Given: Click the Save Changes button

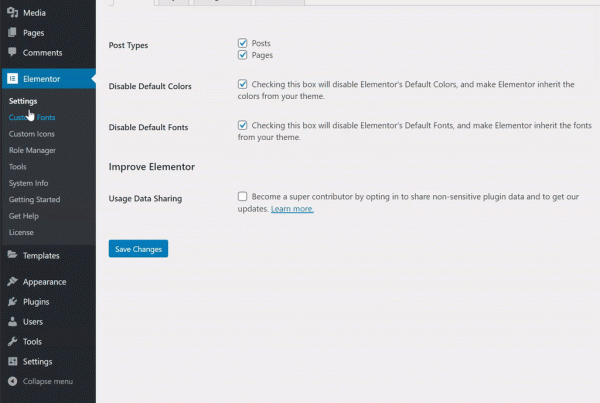Looking at the screenshot, I should 138,249.
